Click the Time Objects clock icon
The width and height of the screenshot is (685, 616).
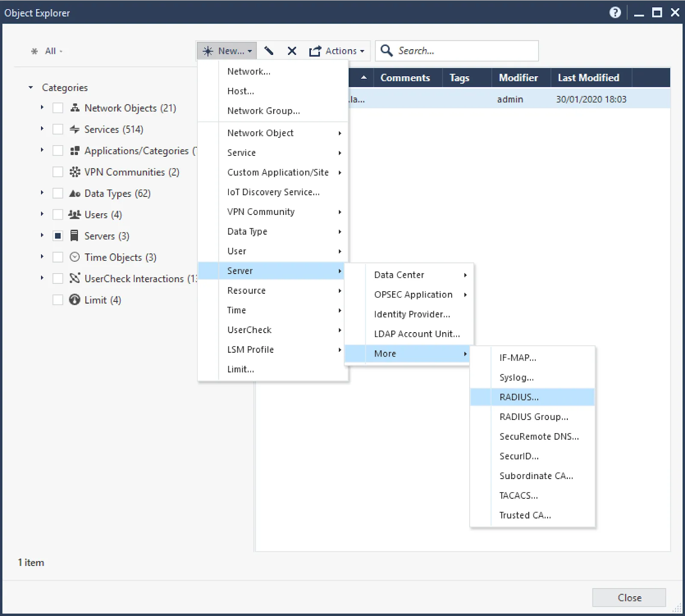click(74, 257)
